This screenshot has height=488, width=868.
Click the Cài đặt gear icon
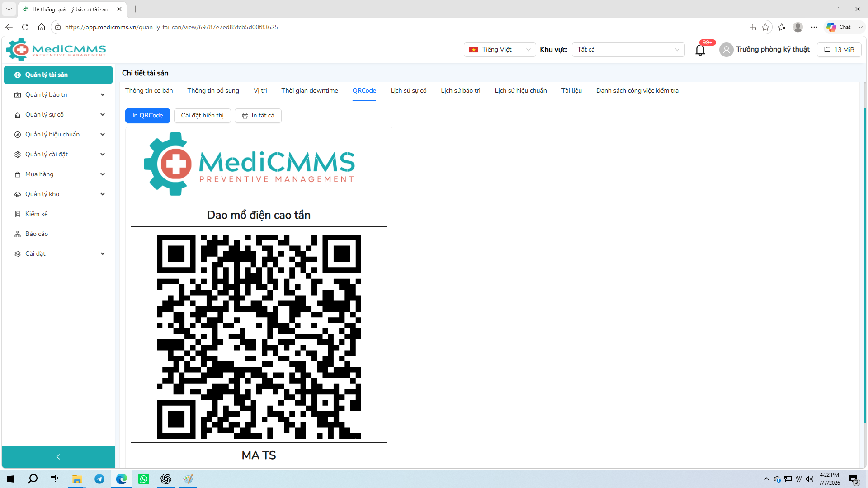click(18, 254)
